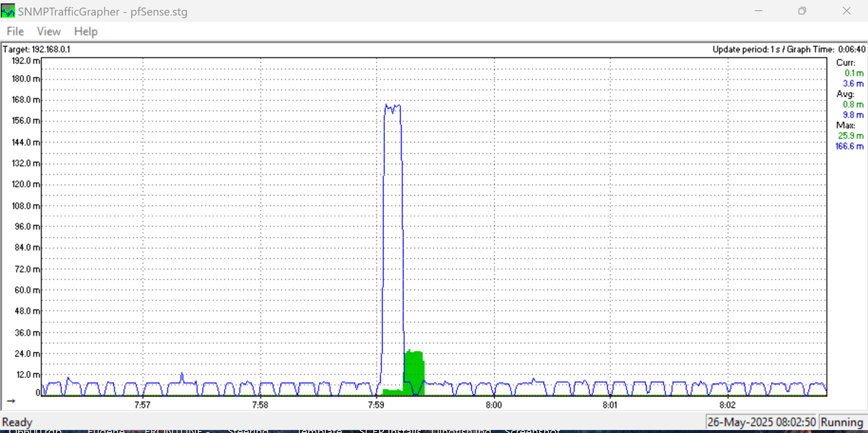Screen dimensions: 868x433
Task: Click the Target 192.168.0.1 label
Action: [x=36, y=49]
